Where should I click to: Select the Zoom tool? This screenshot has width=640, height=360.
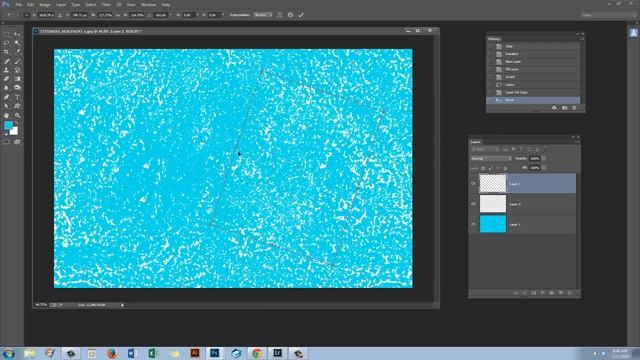click(17, 116)
